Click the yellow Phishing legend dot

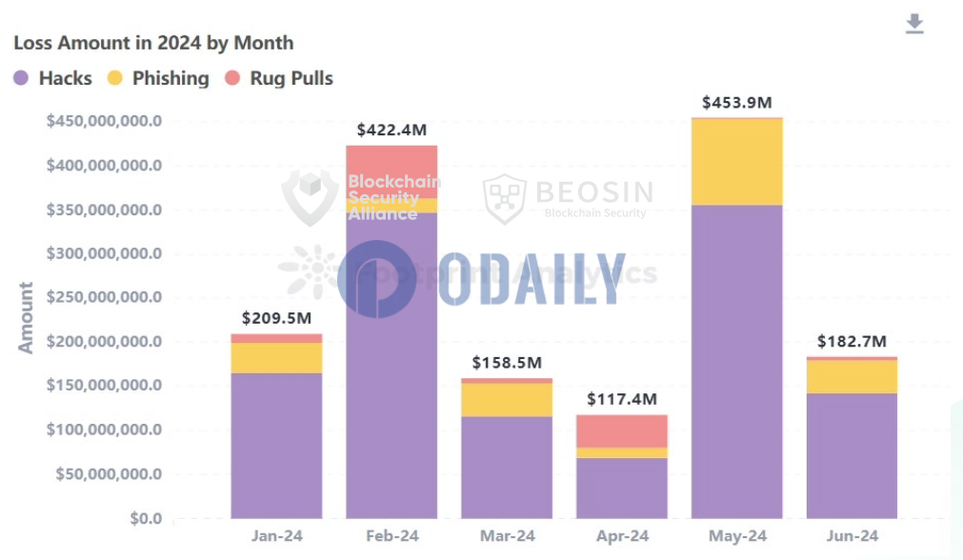coord(115,78)
